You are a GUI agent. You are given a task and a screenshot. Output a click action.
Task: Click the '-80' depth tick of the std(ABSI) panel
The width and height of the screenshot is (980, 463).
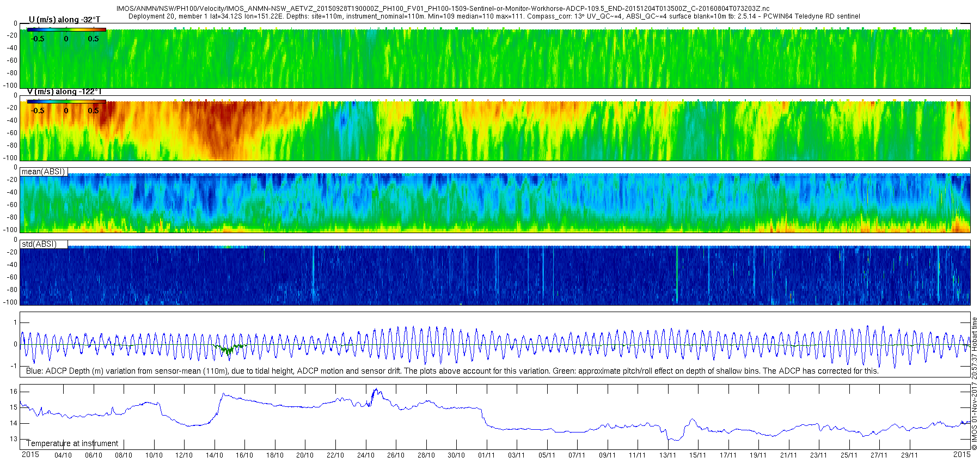pos(12,290)
